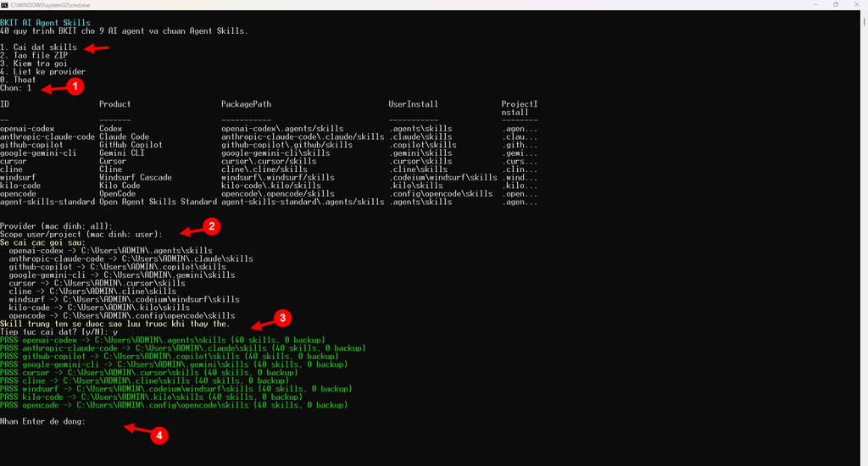Screen dimensions: 868x466
Task: Click the 'BKIT AI Agent Skills' heading text
Action: [x=45, y=23]
